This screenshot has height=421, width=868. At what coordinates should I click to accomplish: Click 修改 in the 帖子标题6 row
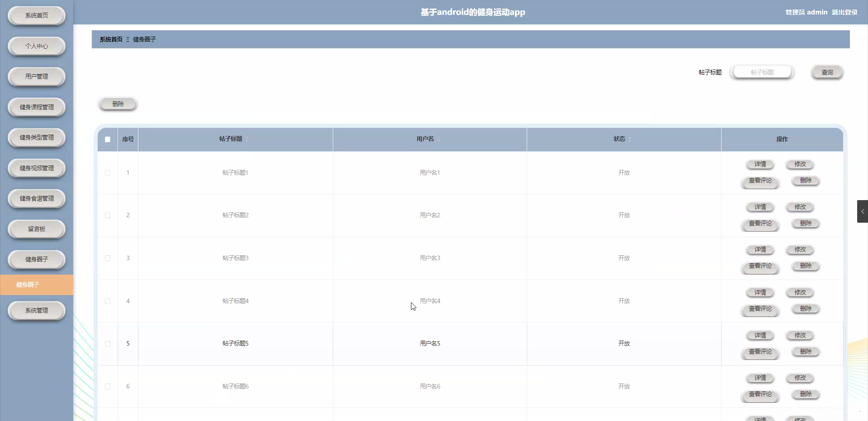coord(800,378)
